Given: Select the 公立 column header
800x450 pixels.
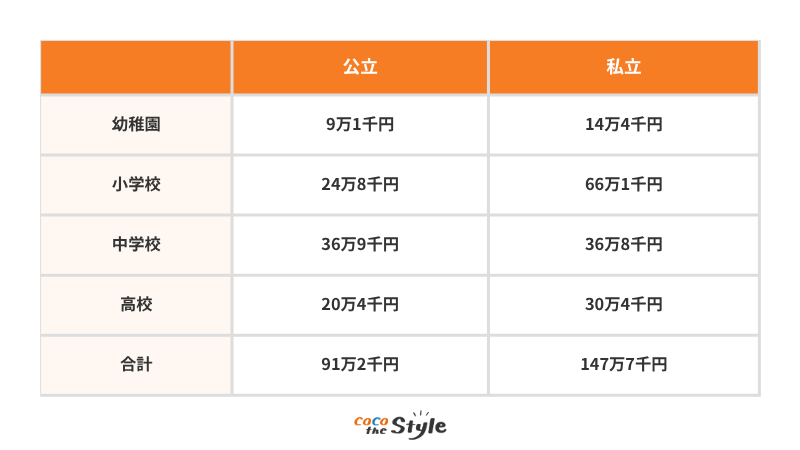Looking at the screenshot, I should pos(360,67).
